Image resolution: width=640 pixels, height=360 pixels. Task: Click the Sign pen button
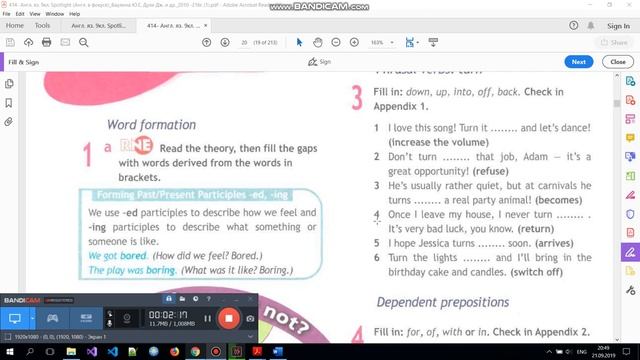319,62
